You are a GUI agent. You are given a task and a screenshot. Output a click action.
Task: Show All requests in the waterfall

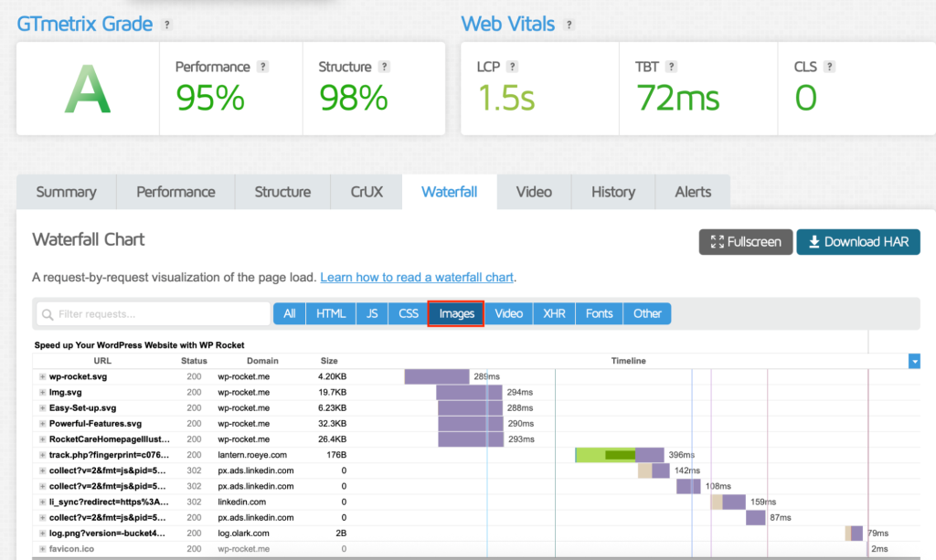click(x=290, y=313)
